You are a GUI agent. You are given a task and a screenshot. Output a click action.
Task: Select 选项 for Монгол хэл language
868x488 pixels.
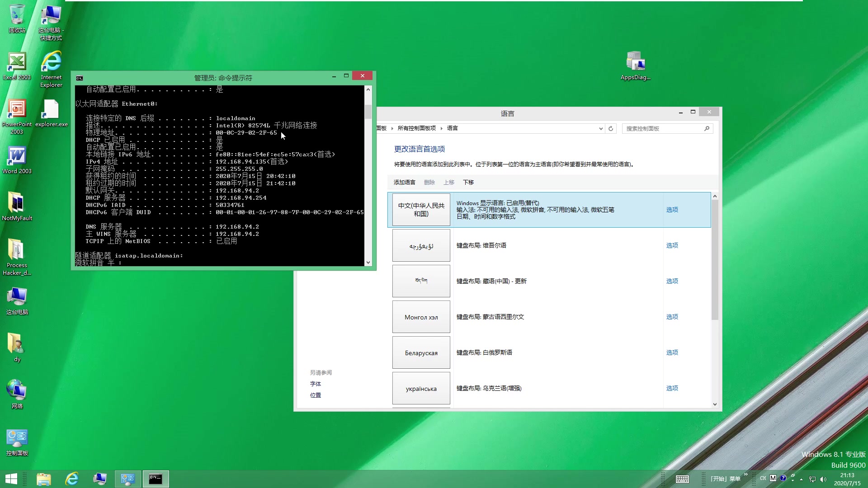672,316
